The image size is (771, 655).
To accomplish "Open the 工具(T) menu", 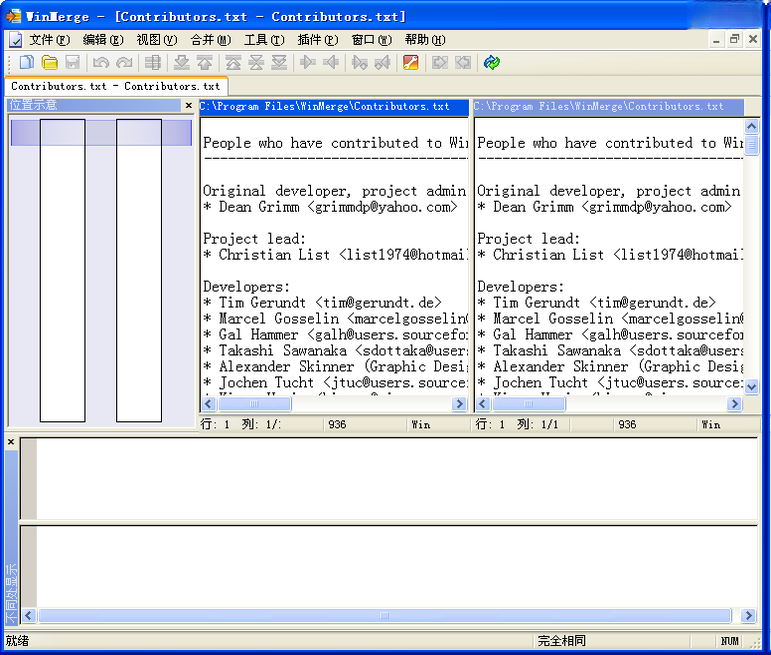I will pyautogui.click(x=264, y=40).
